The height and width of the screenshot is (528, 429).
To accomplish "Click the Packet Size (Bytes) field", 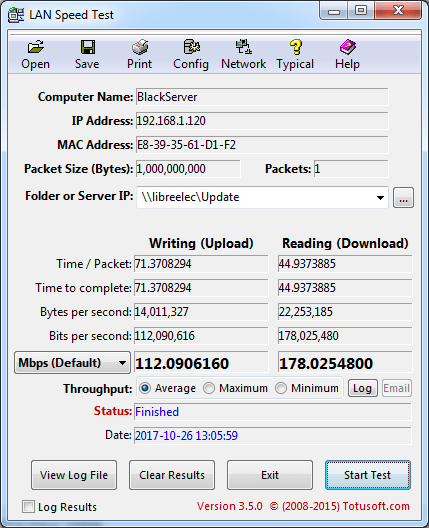I will [188, 169].
